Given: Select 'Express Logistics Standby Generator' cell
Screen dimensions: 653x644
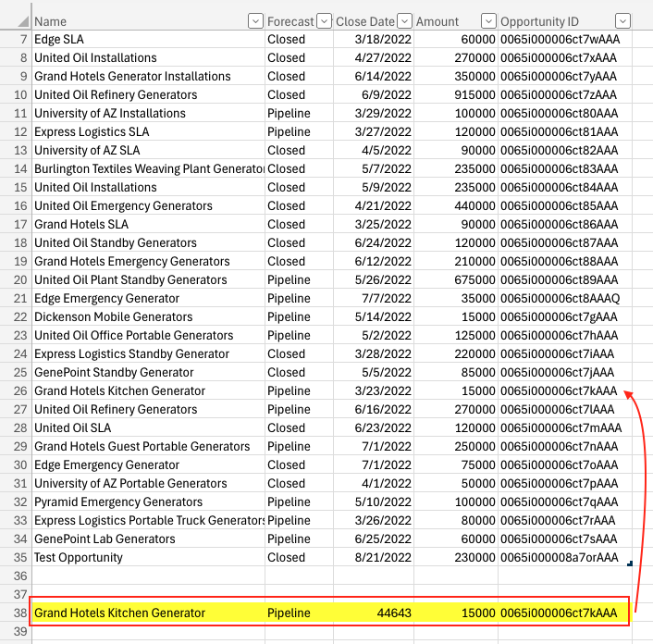Looking at the screenshot, I should coord(148,353).
